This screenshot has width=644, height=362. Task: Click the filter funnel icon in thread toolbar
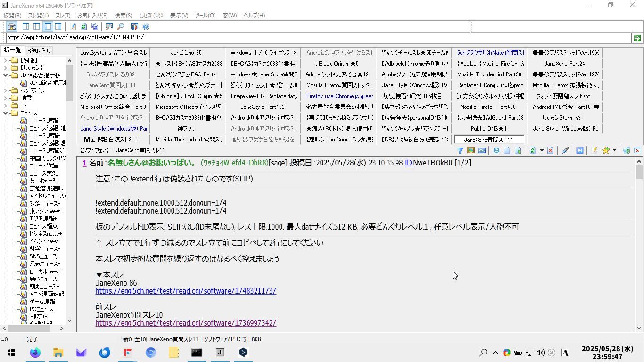pyautogui.click(x=460, y=150)
